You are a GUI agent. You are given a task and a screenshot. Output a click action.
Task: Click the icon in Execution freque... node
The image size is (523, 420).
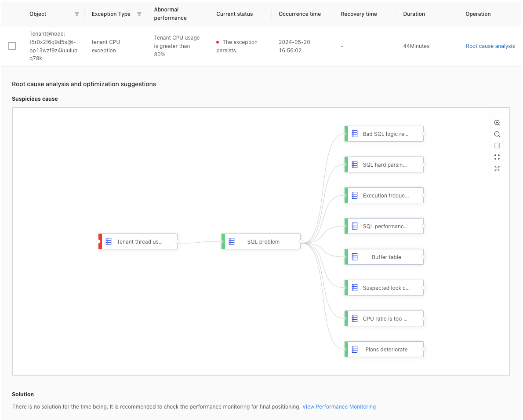pos(355,195)
